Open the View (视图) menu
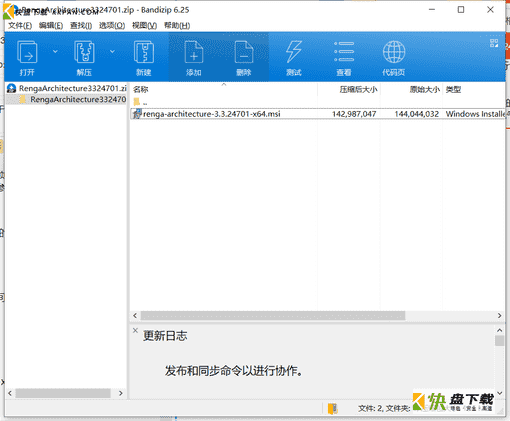 point(144,26)
